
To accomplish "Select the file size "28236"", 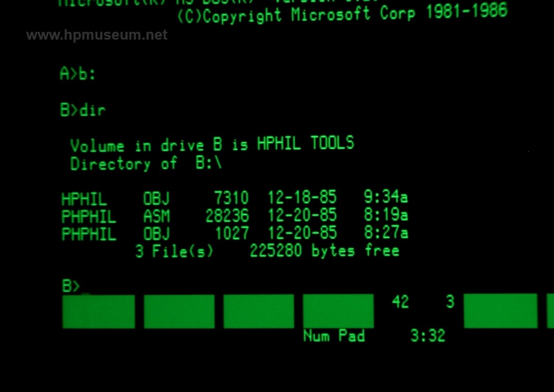I will click(x=227, y=216).
